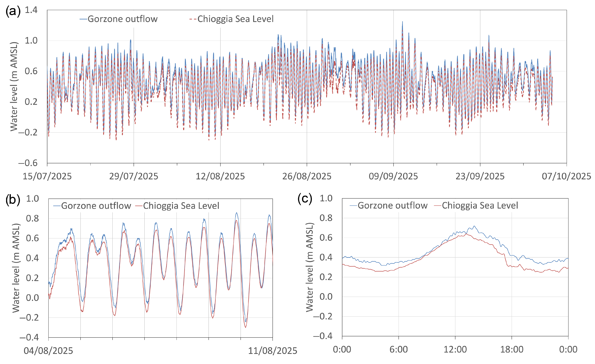Click the 6:00 time label in panel (c)
This screenshot has height=364, width=595.
pyautogui.click(x=398, y=349)
